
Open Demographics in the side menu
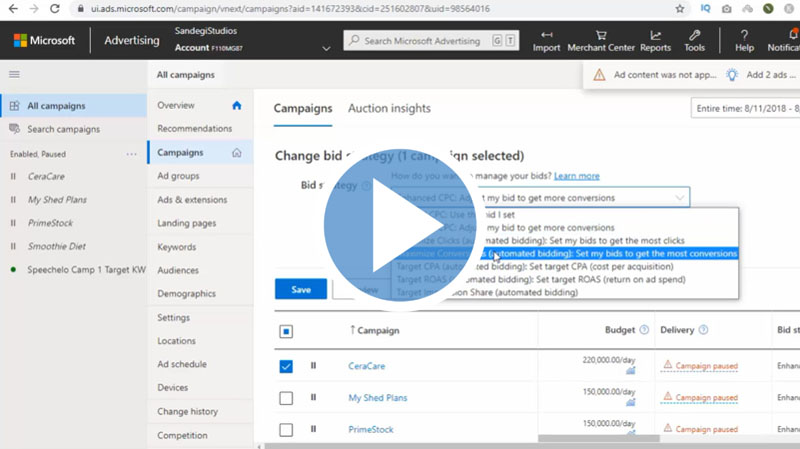186,293
